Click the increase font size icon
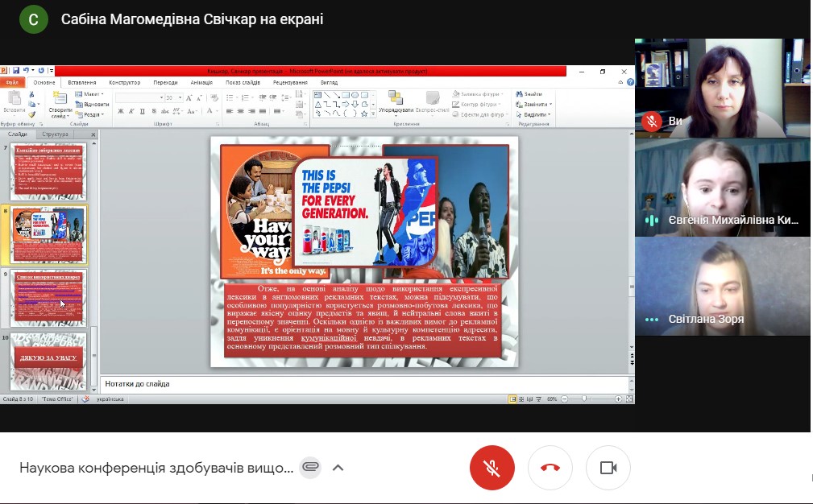Screen dimensions: 813x504 point(189,98)
